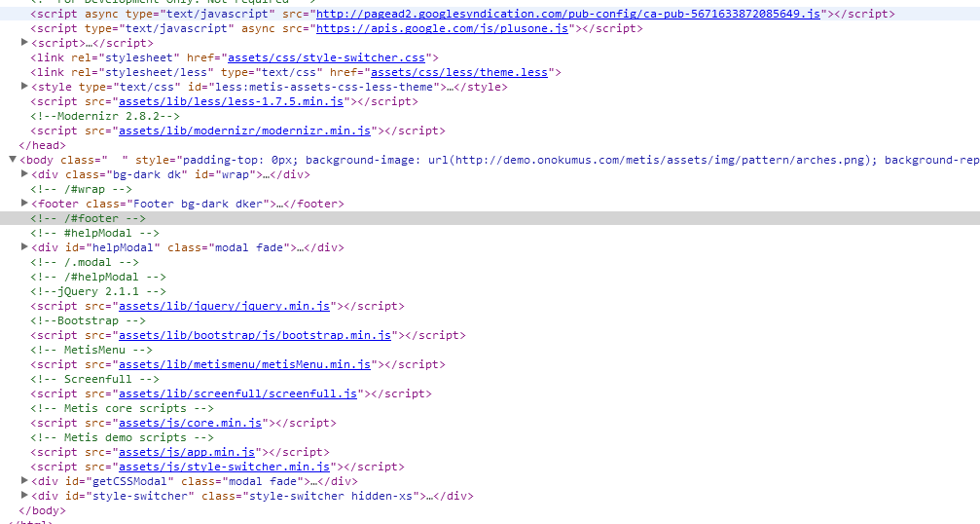Select the #helpModal comment node

[x=94, y=233]
